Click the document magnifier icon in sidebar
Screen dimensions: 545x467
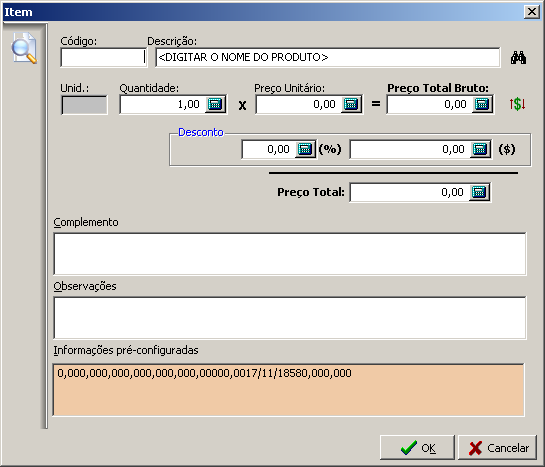point(24,48)
